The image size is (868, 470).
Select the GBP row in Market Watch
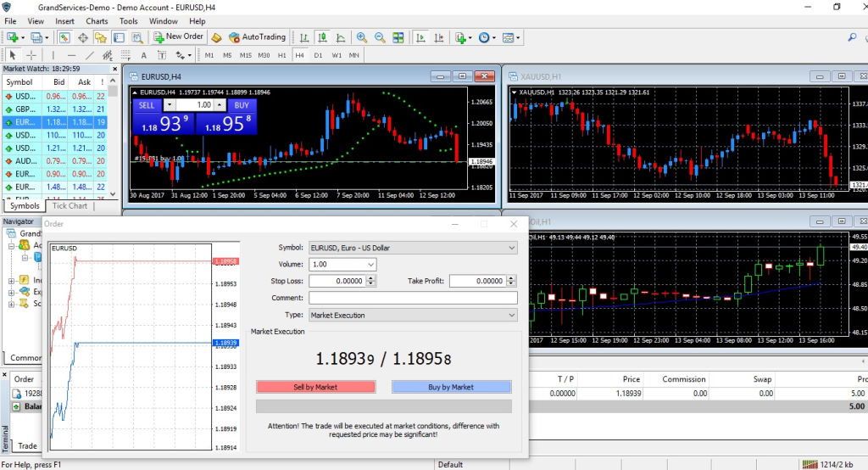coord(55,109)
